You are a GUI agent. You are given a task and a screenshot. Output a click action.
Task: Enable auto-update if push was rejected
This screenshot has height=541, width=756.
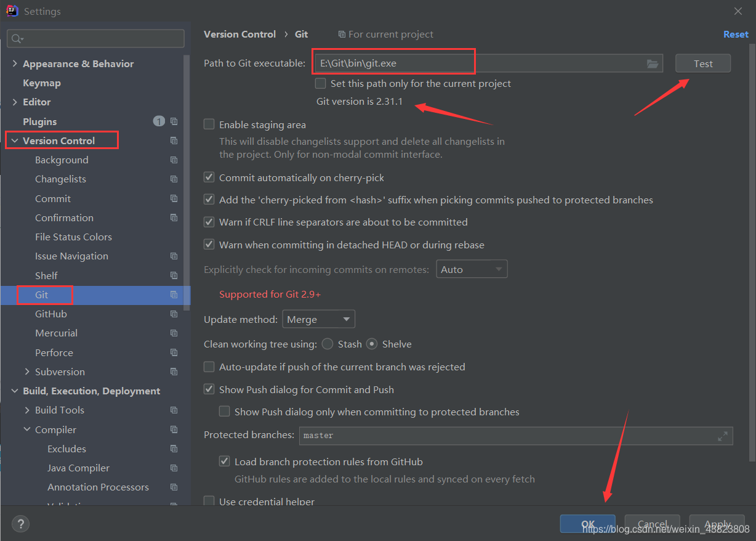(x=209, y=367)
